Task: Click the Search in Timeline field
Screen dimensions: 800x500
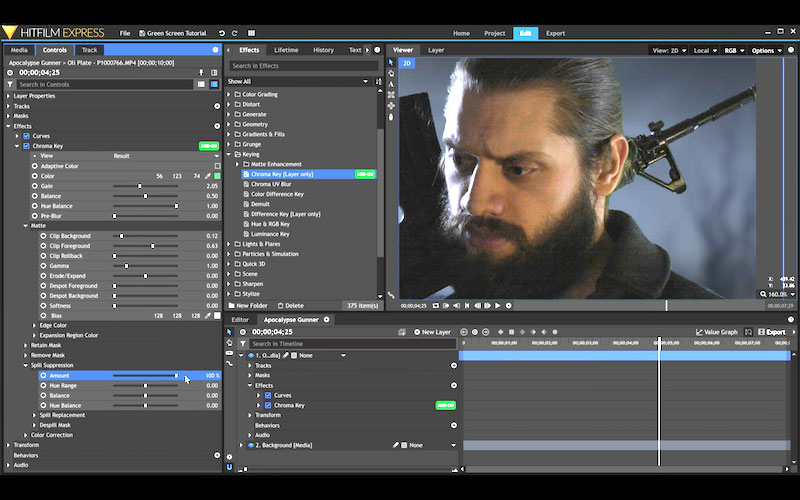Action: pyautogui.click(x=353, y=344)
